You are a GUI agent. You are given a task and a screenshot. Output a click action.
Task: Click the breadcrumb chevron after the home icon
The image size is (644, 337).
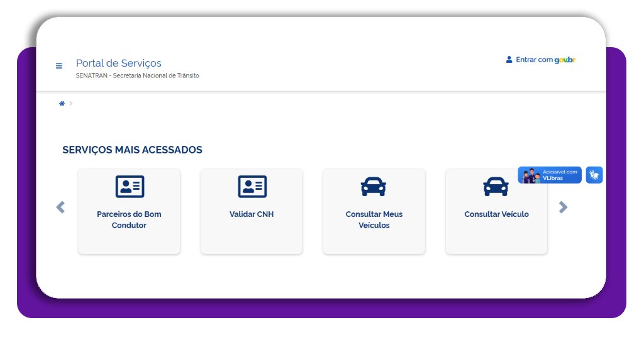(x=71, y=103)
